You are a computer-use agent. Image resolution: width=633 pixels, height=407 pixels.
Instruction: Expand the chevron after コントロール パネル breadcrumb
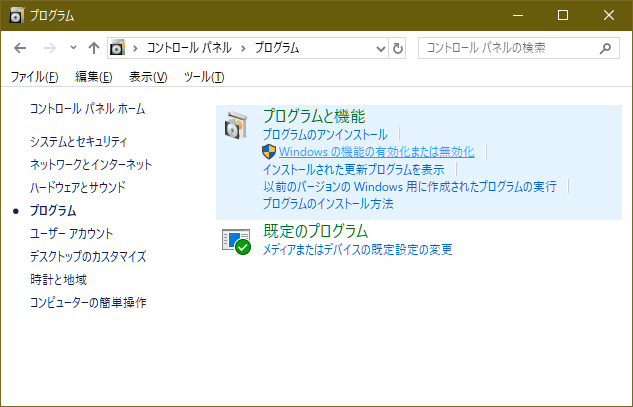(x=243, y=48)
